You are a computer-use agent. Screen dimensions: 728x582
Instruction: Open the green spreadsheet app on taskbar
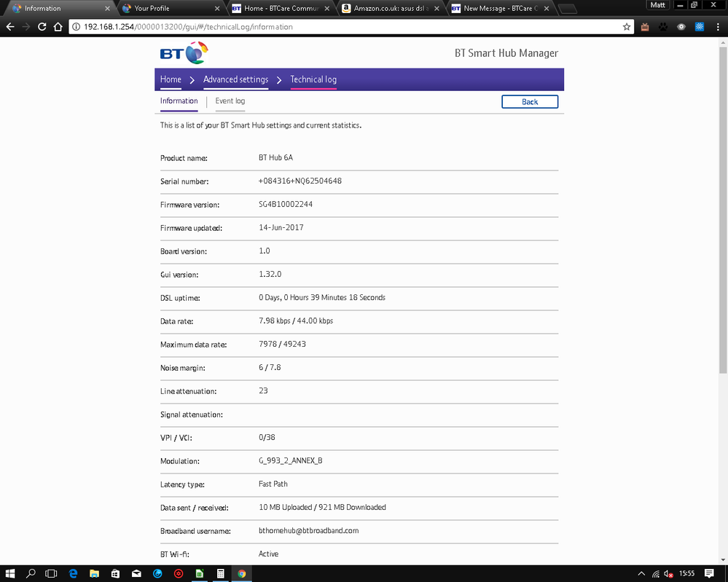(x=200, y=574)
